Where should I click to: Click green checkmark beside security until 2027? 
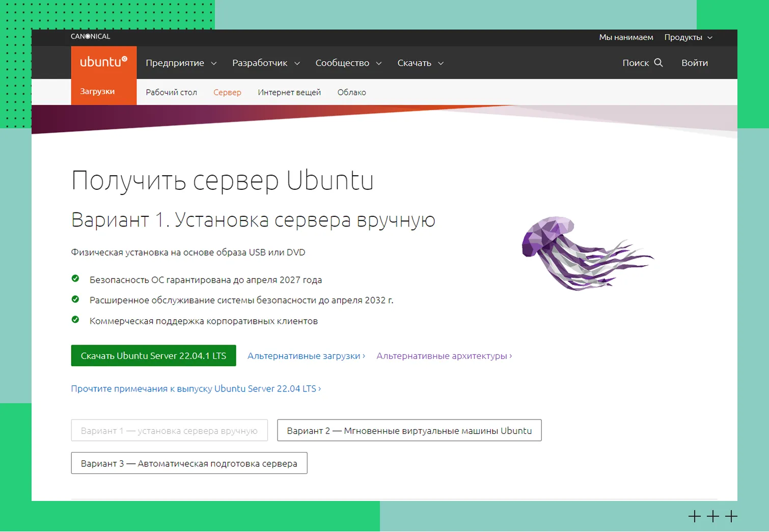tap(75, 278)
